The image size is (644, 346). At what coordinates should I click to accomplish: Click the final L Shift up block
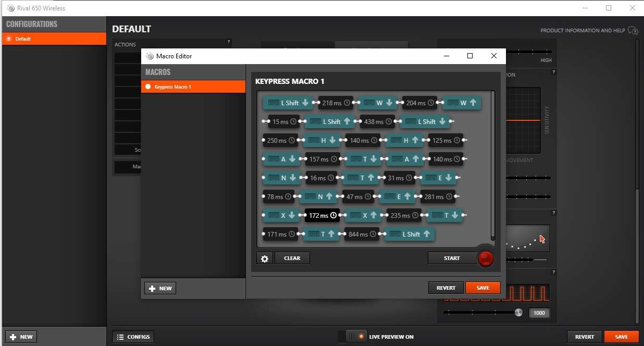tap(409, 234)
